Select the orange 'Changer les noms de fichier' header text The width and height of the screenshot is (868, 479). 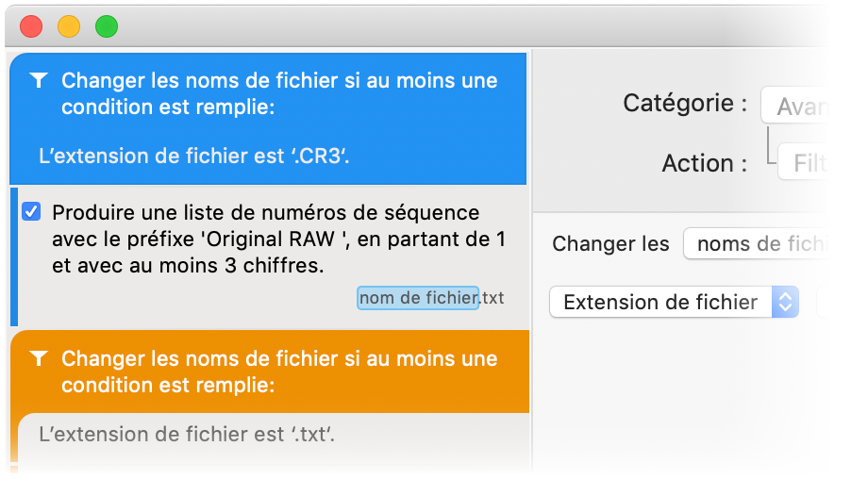[x=279, y=372]
